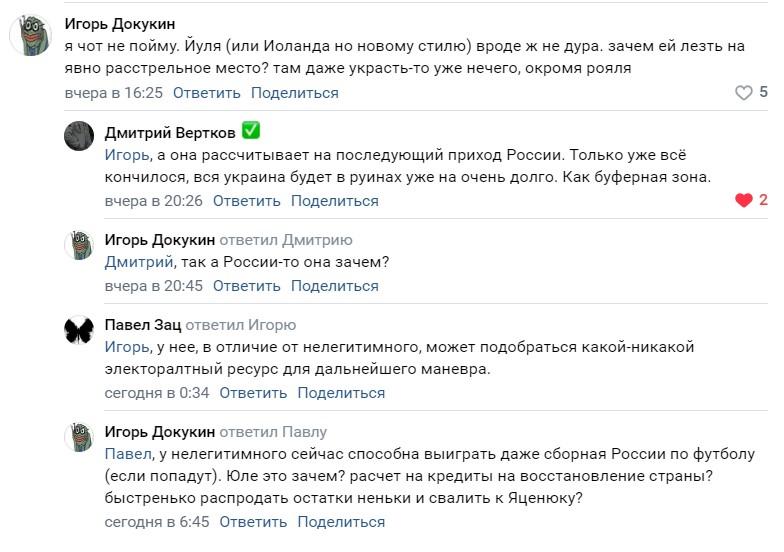The width and height of the screenshot is (784, 552).
Task: Click Павел Зац's butterfly avatar
Action: pyautogui.click(x=79, y=330)
